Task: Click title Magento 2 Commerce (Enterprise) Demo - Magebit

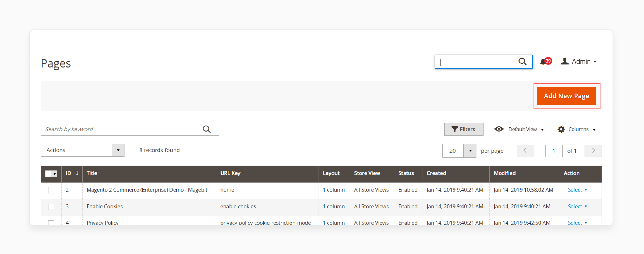Action: (x=147, y=190)
